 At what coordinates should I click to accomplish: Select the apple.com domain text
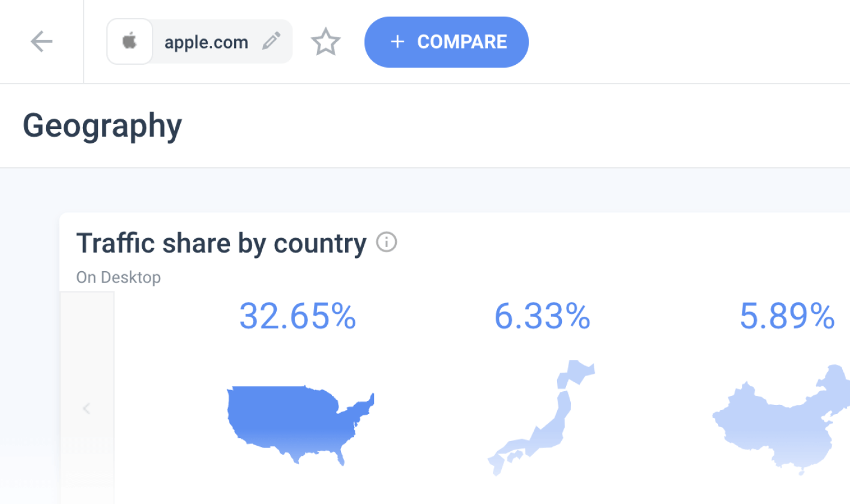(206, 42)
